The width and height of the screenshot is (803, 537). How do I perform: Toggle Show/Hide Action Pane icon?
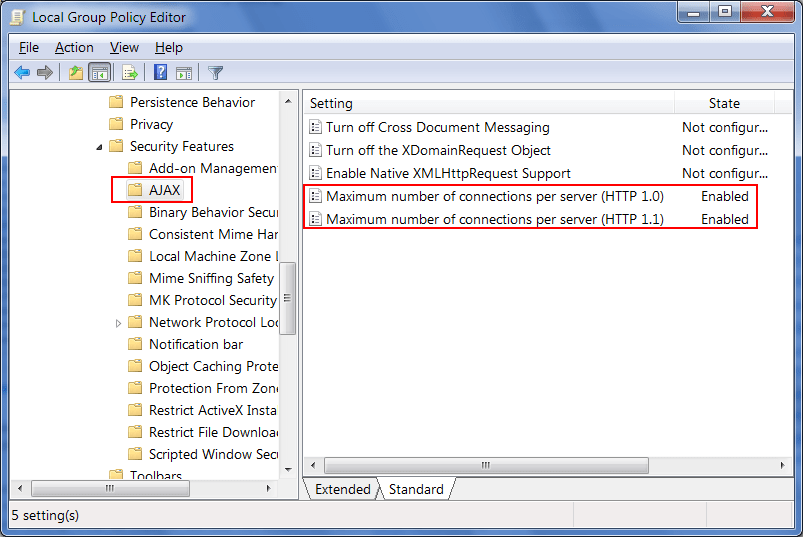click(x=184, y=73)
